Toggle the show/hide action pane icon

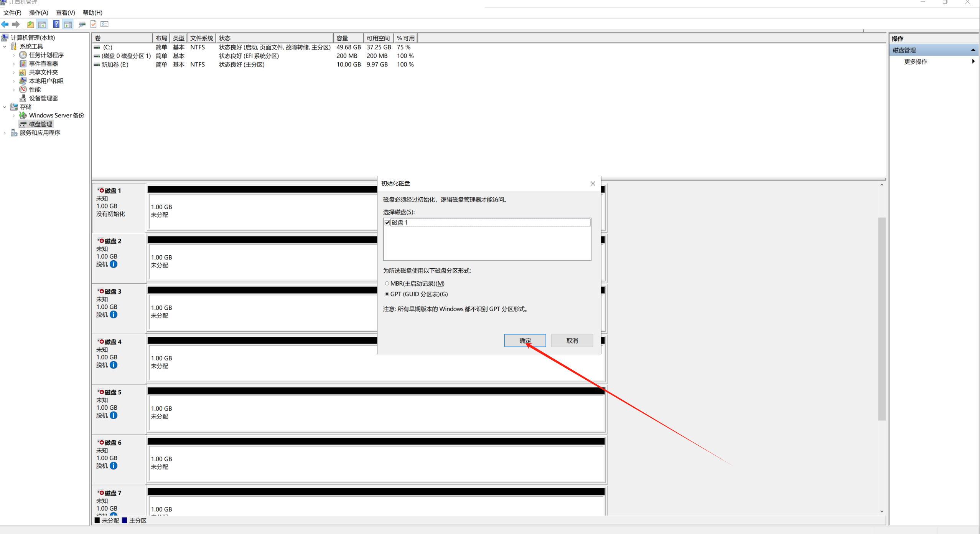tap(68, 24)
